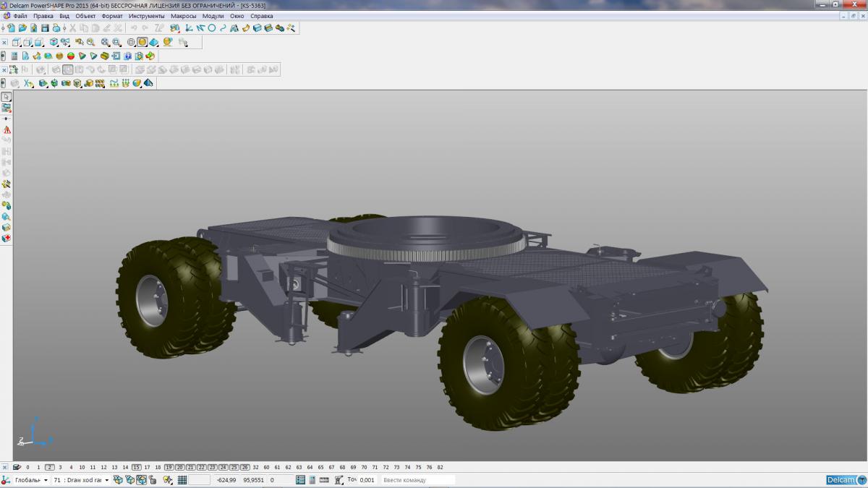Open the '71 : Draw xod' level dropdown
Screen dimensions: 868x488
[80, 480]
